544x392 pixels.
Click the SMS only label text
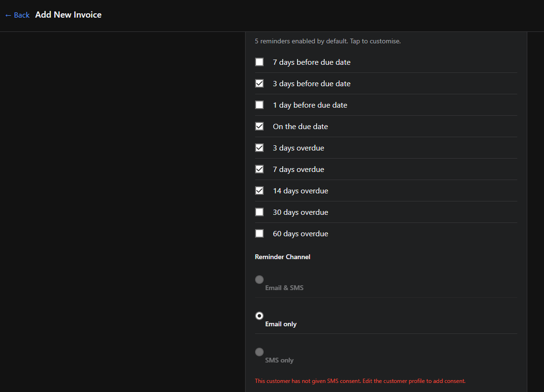pyautogui.click(x=279, y=361)
